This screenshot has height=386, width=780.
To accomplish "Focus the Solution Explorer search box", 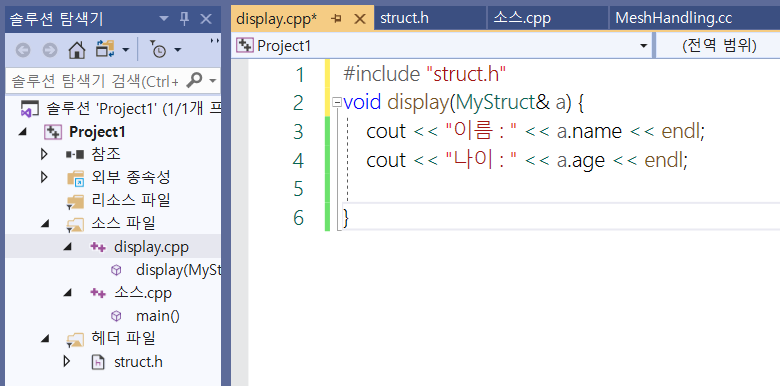I will tap(95, 81).
